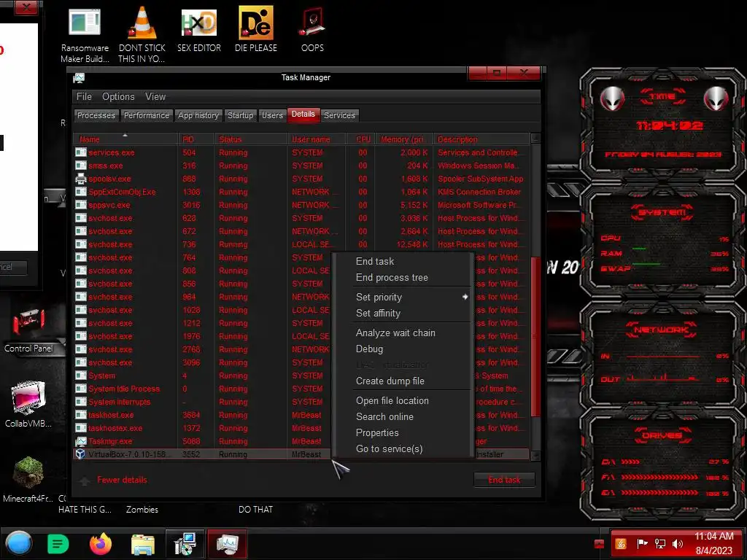Sort by the PID column header

coord(196,139)
